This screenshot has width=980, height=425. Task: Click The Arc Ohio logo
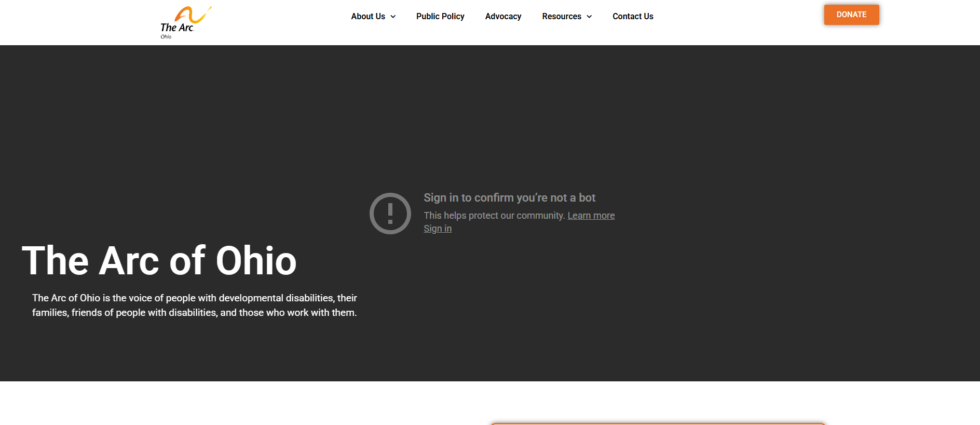[x=186, y=22]
